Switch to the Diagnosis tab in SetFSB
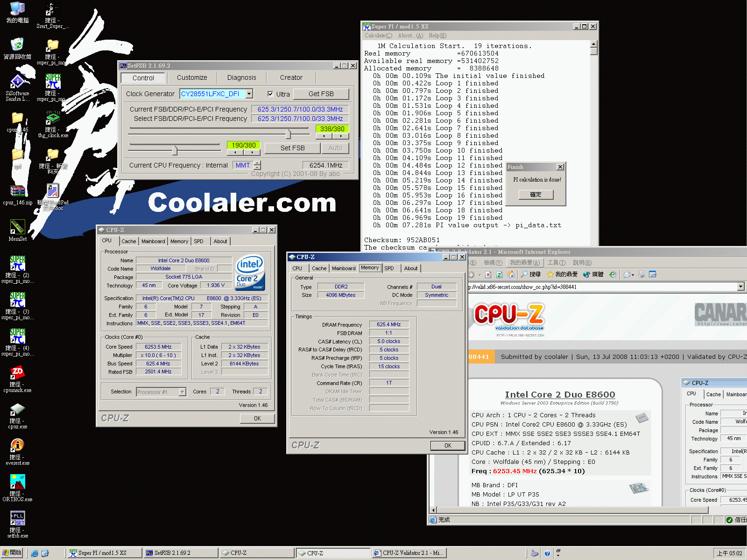The height and width of the screenshot is (560, 747). click(x=241, y=77)
